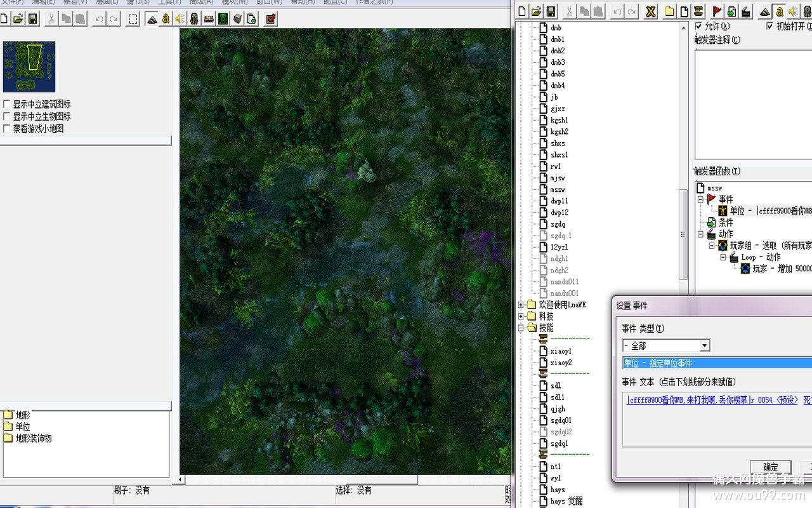Click the 触发器注释 comment text box
The width and height of the screenshot is (812, 508).
pos(754,104)
